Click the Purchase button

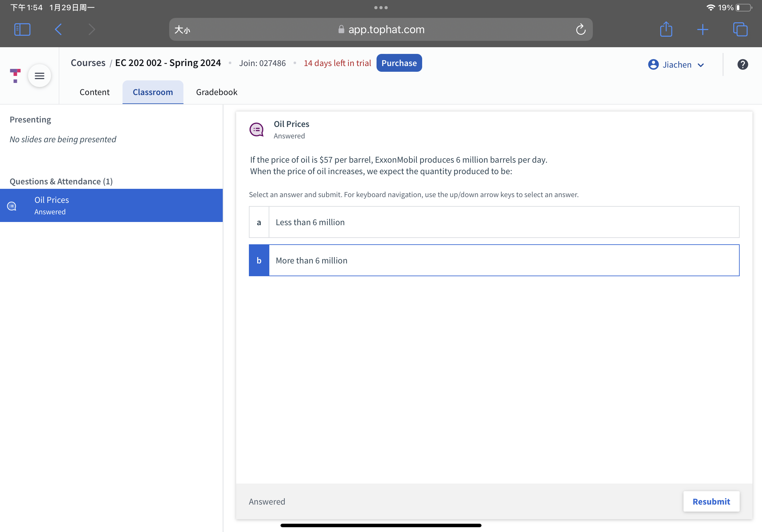tap(399, 63)
